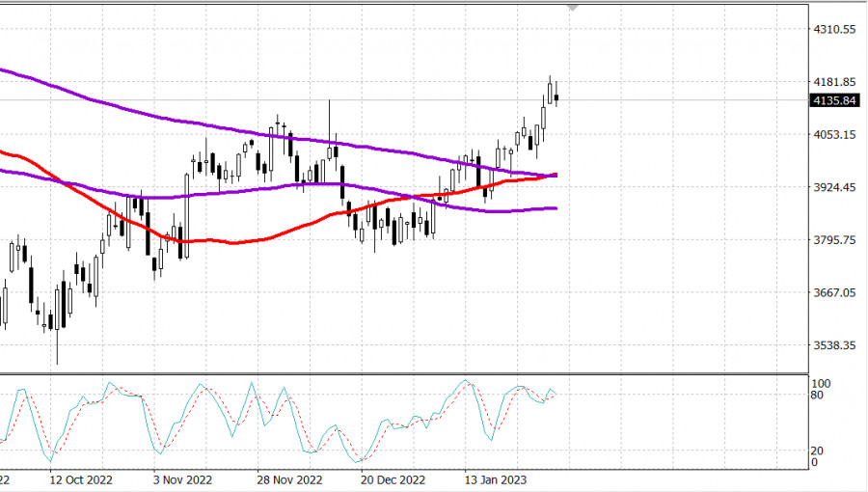Select the latest candlestick on the chart
The image size is (868, 492).
click(556, 96)
